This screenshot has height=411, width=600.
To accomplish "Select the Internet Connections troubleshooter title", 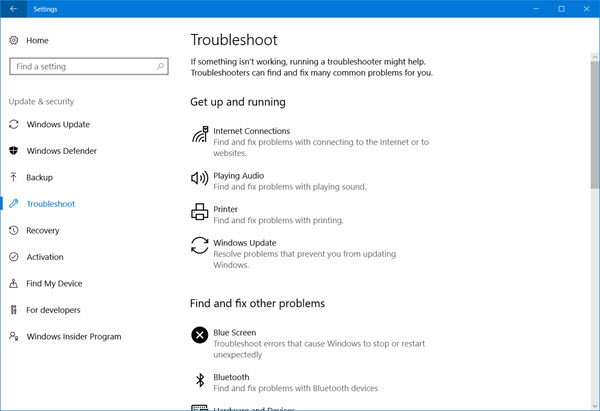I will pyautogui.click(x=252, y=131).
